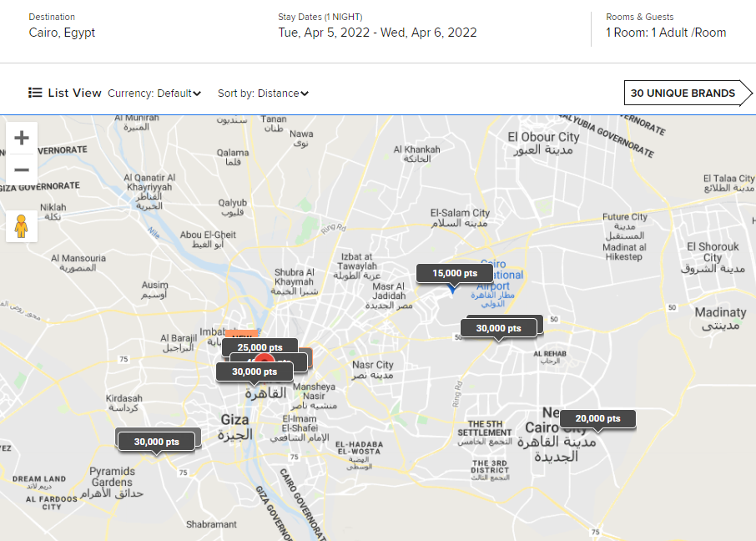This screenshot has height=541, width=756.
Task: Click the Dream Land map label
Action: pyautogui.click(x=39, y=482)
